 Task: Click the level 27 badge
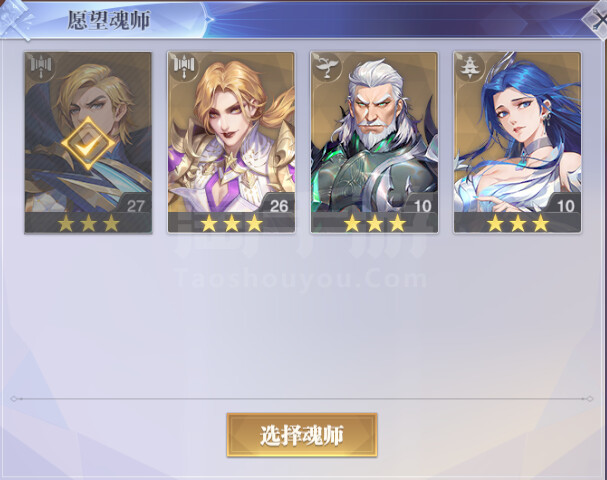[135, 206]
